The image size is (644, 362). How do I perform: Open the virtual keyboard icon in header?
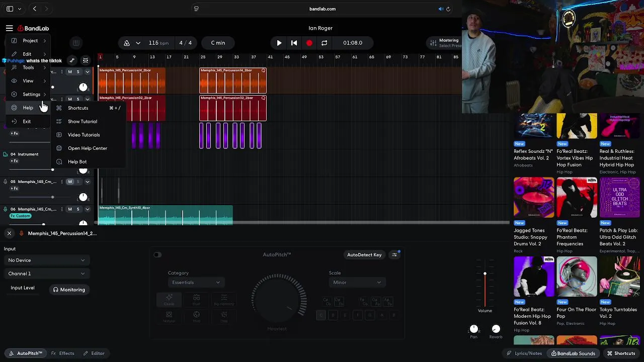[75, 43]
